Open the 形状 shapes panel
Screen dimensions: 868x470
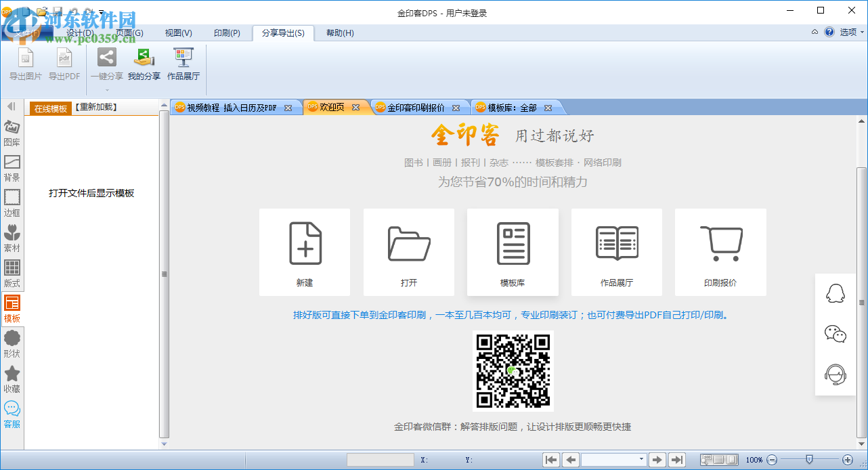(11, 344)
